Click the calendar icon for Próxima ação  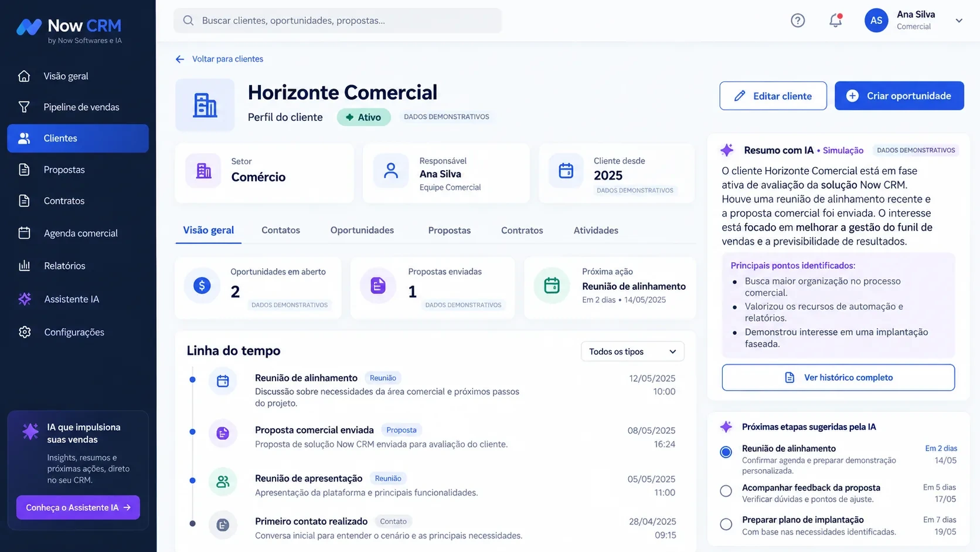tap(552, 286)
